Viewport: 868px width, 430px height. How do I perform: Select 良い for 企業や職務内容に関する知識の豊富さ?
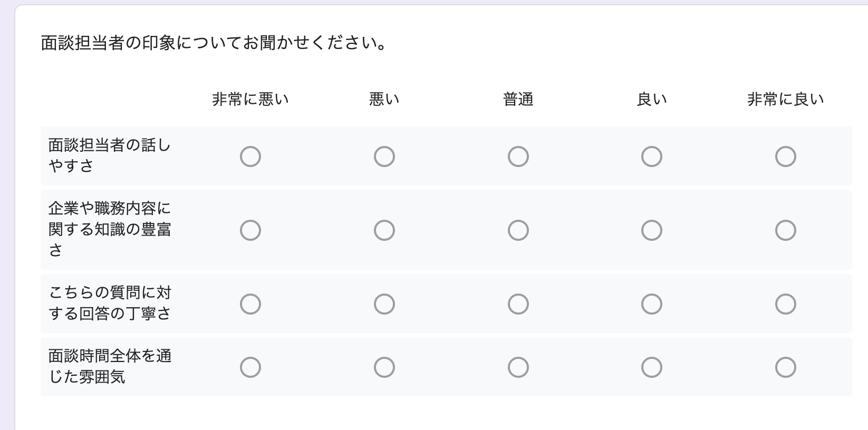(x=652, y=230)
